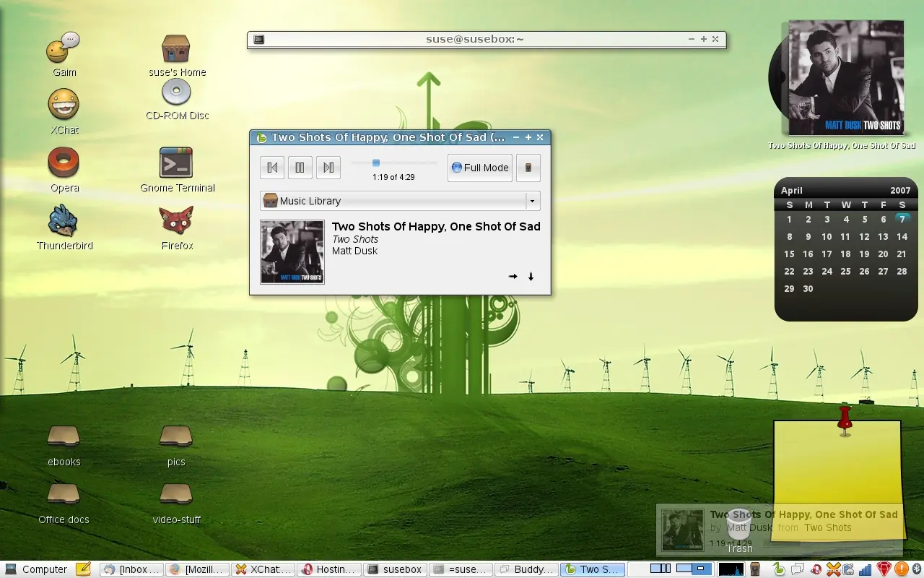Switch to the Mozilla Firefox taskbar window

[197, 569]
